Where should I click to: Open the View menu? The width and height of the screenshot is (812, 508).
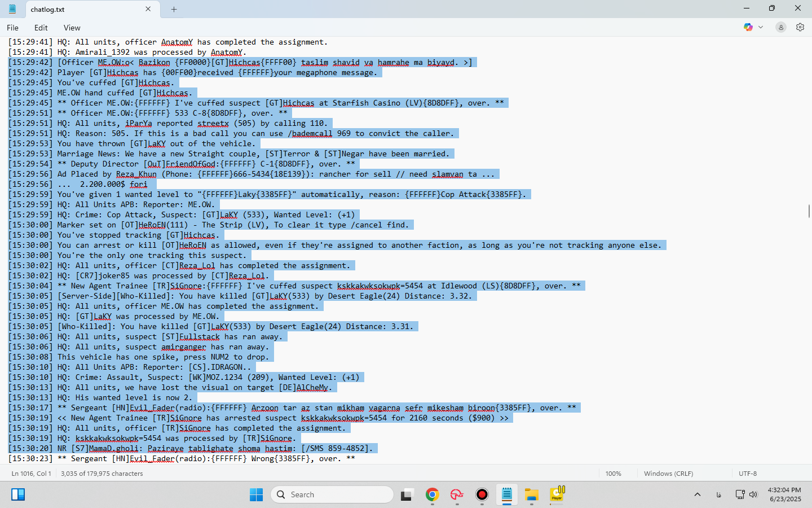[x=72, y=28]
